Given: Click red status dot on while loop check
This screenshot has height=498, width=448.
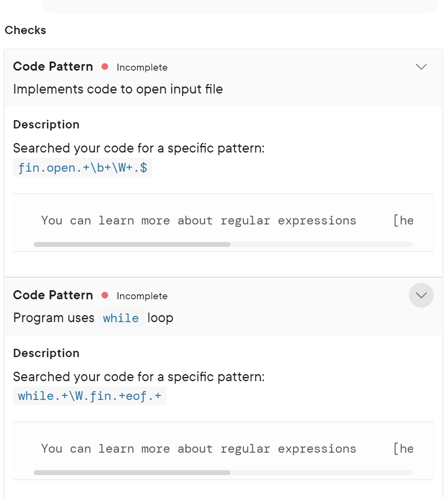Looking at the screenshot, I should coord(105,296).
